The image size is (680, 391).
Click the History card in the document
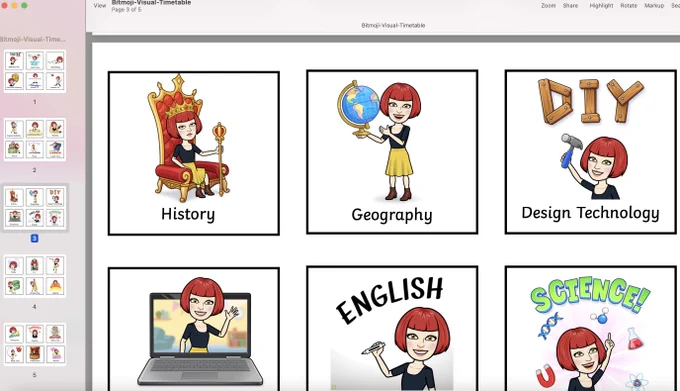tap(193, 153)
